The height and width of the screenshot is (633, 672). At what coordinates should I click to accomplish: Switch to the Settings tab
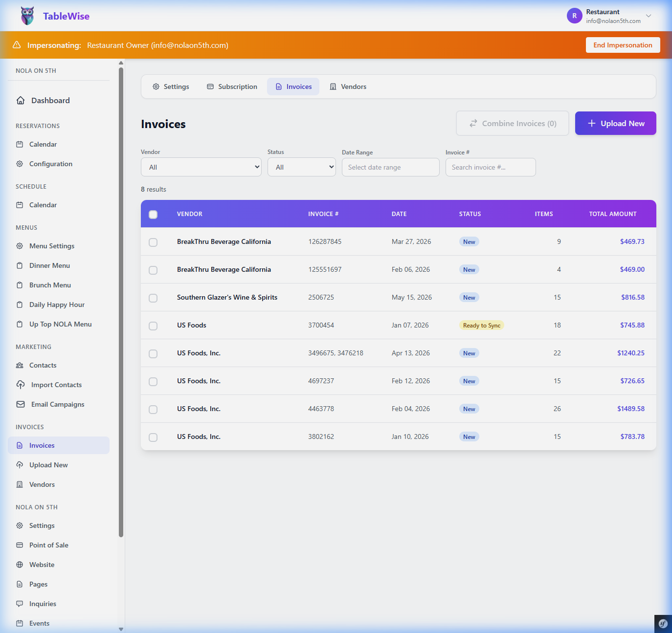click(171, 87)
